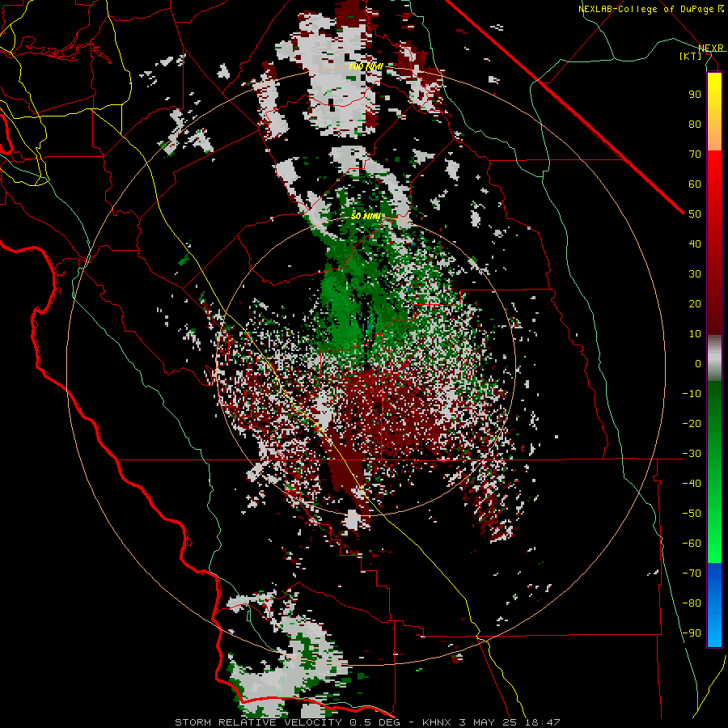Click the 0 value on the scale

click(698, 363)
